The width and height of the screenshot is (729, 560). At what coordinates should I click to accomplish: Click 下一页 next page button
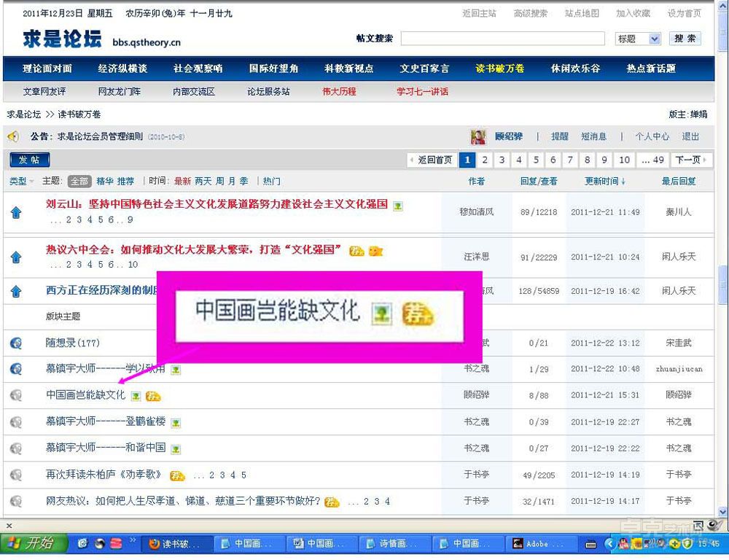(691, 160)
